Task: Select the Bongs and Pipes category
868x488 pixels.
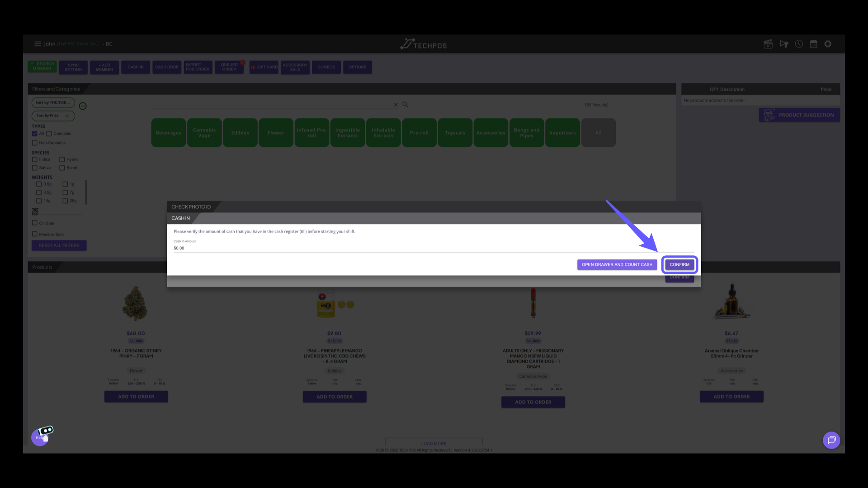Action: pyautogui.click(x=527, y=133)
